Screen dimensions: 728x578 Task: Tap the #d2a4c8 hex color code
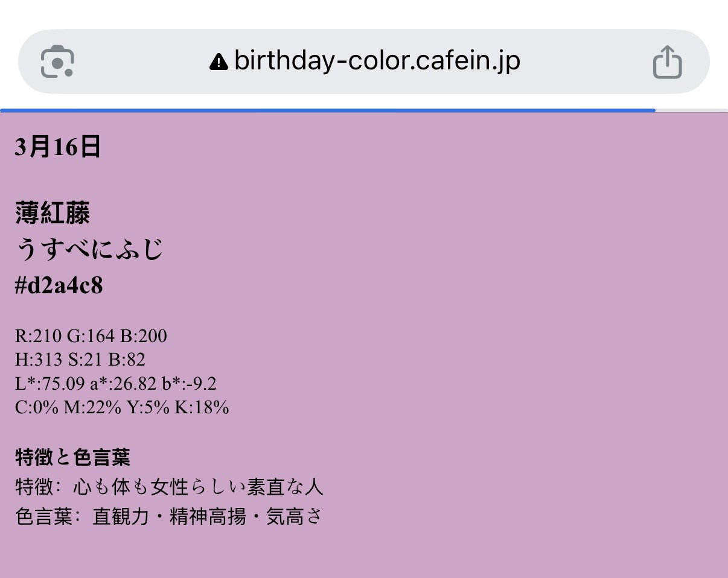point(59,285)
